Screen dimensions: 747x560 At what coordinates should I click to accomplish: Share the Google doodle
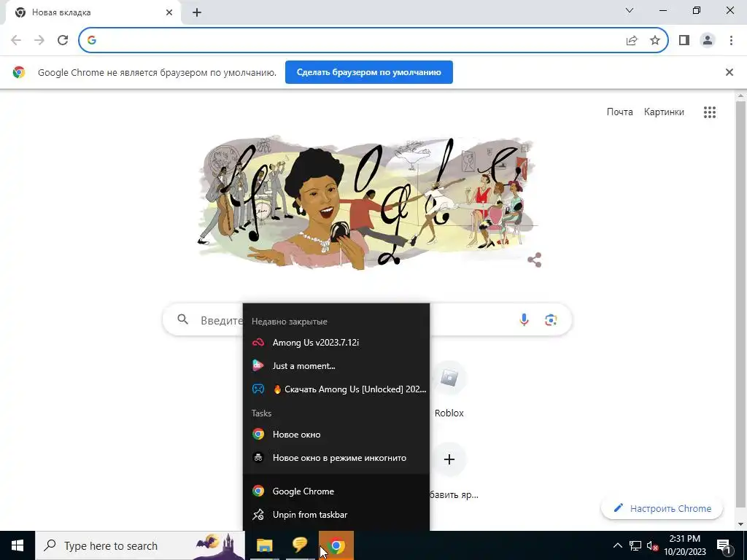(x=535, y=260)
